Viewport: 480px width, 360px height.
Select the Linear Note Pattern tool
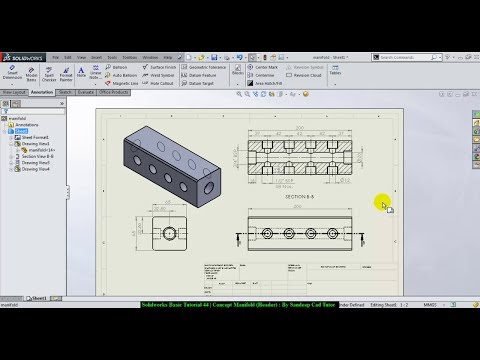pos(96,72)
